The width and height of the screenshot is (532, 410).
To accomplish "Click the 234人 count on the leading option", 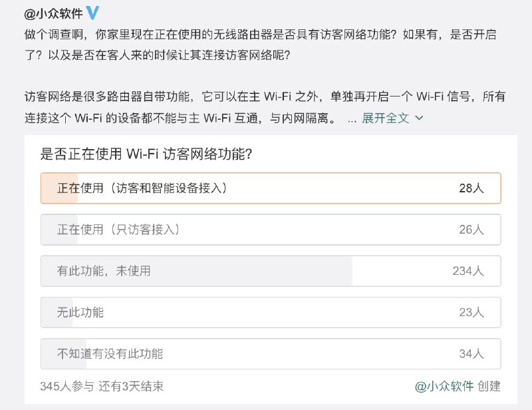I will (x=468, y=271).
